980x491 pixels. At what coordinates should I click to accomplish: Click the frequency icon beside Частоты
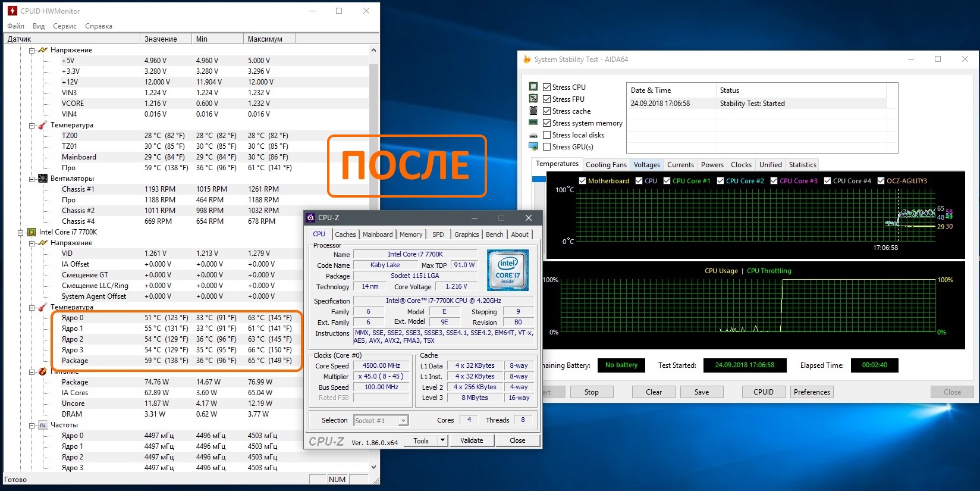[43, 425]
